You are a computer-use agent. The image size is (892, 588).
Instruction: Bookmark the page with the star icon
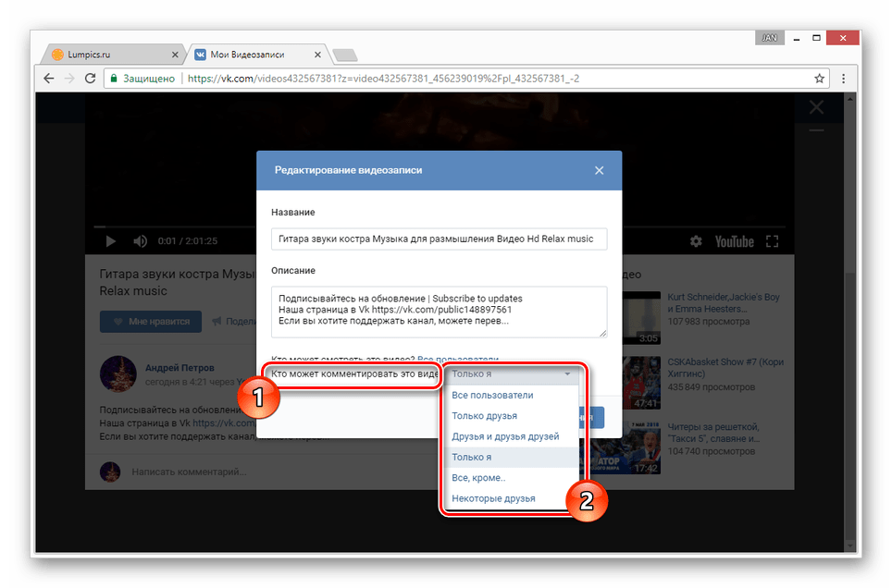pos(819,79)
